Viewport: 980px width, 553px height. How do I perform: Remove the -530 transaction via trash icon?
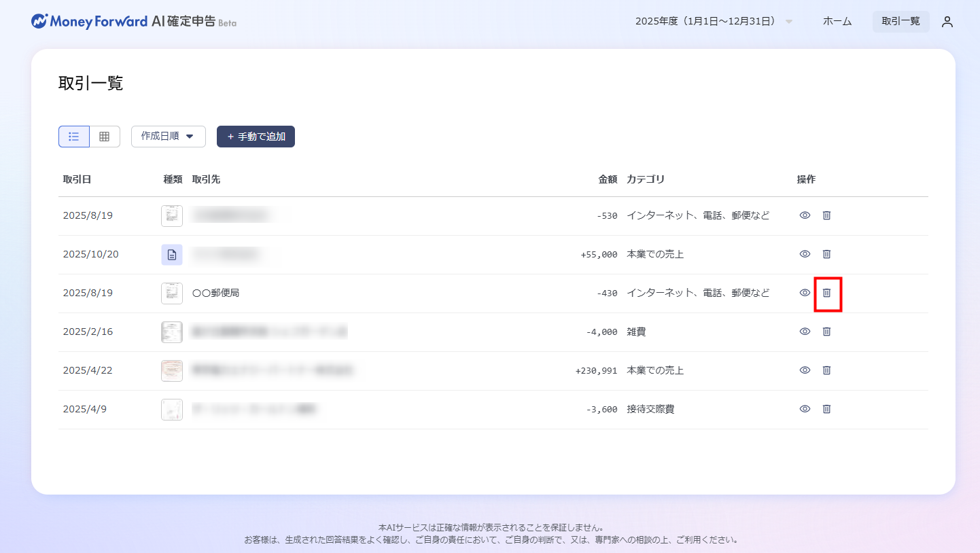[x=827, y=215]
